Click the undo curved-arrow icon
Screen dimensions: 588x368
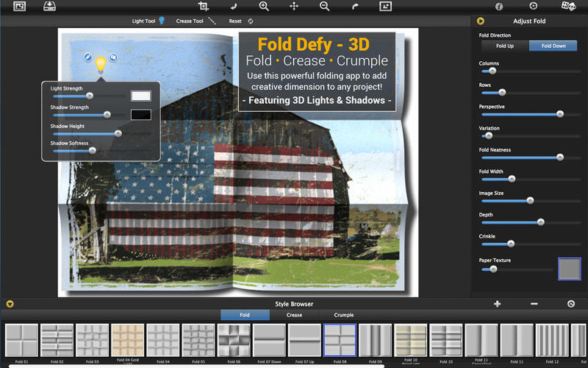click(x=233, y=7)
